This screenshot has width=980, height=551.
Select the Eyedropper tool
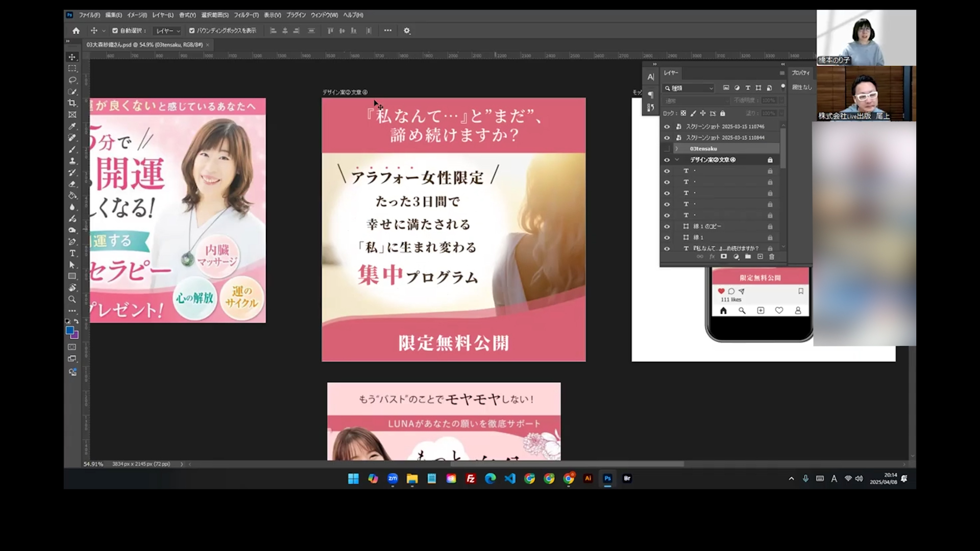coord(72,126)
